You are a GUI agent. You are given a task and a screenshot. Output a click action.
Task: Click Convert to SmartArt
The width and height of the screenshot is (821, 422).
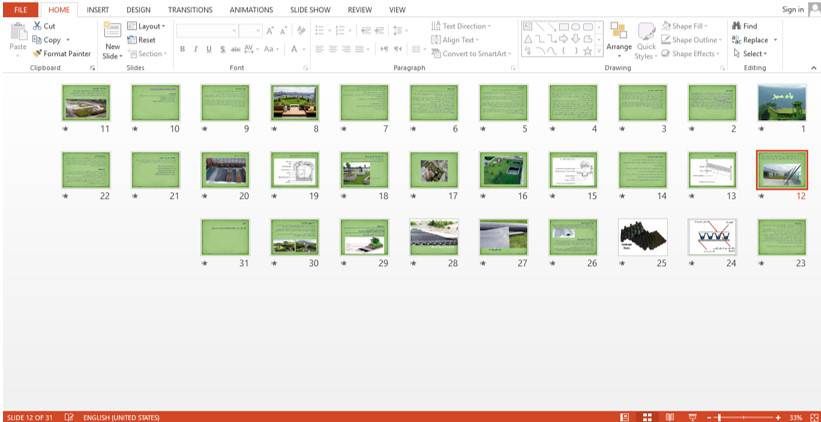(x=471, y=53)
